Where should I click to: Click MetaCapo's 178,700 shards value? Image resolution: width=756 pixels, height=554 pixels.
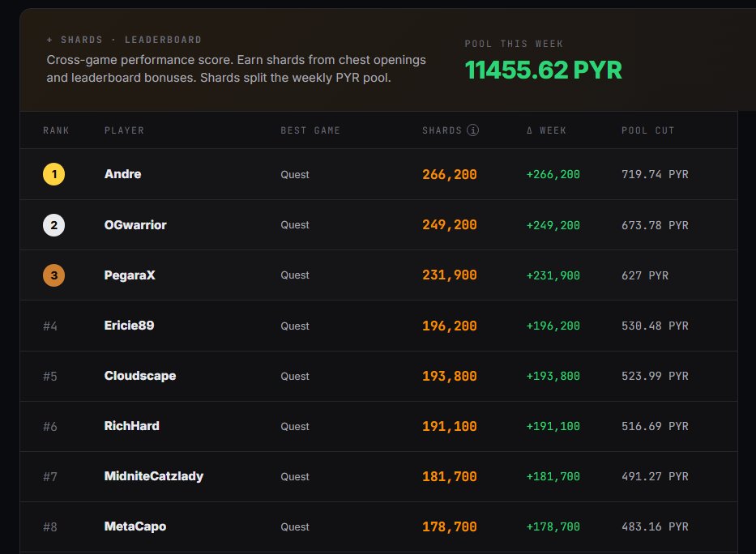[450, 527]
